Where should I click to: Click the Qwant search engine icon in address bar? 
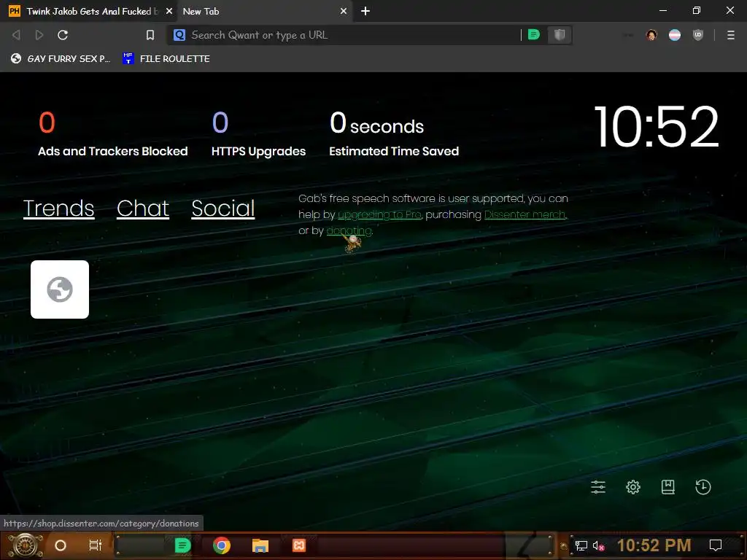tap(179, 35)
